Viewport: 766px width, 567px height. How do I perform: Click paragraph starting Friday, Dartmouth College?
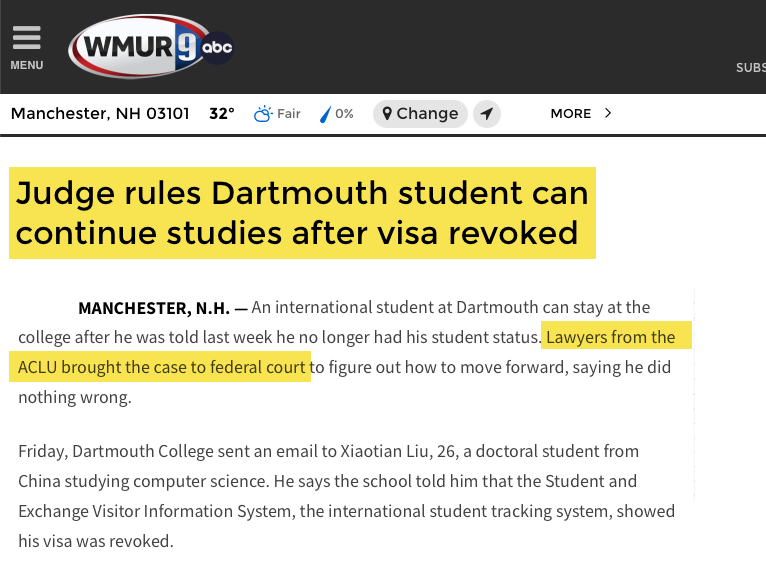click(x=346, y=496)
